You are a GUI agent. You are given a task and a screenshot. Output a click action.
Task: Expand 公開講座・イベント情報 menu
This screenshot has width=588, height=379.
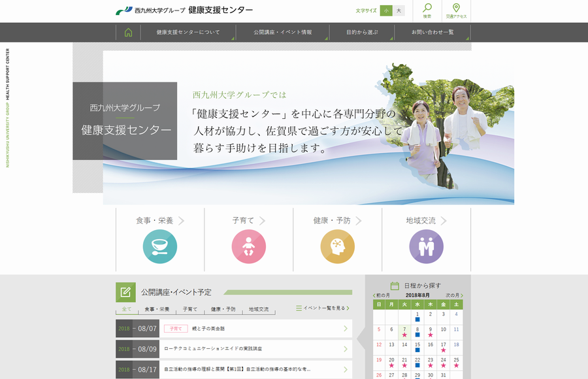point(283,32)
